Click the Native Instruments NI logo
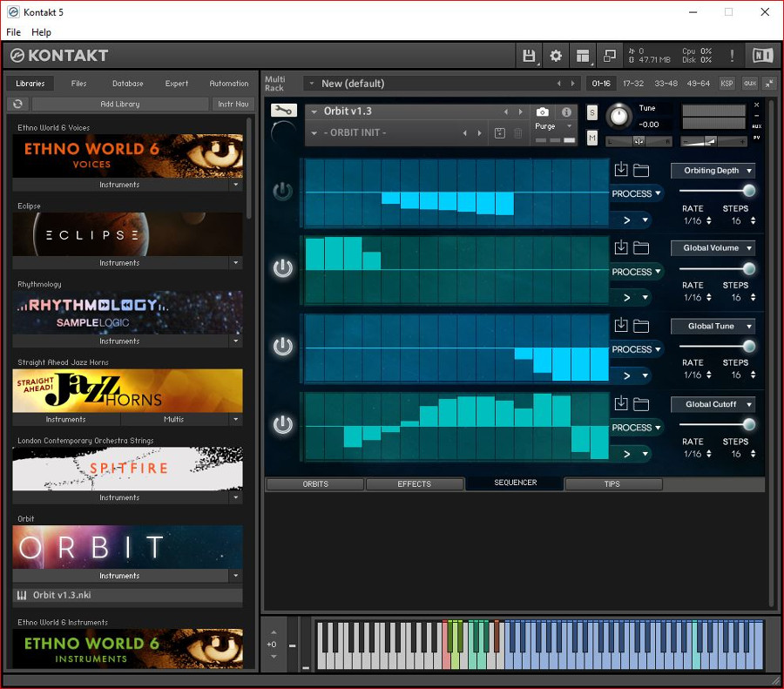 [x=762, y=56]
